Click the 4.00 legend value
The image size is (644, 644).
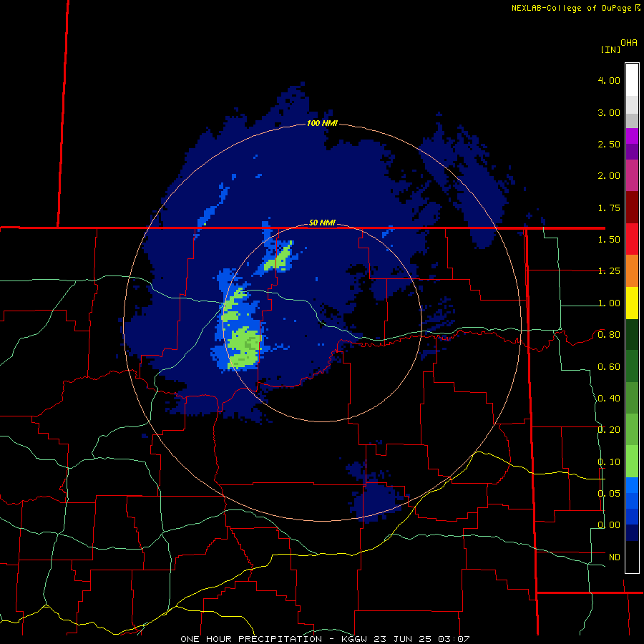609,80
